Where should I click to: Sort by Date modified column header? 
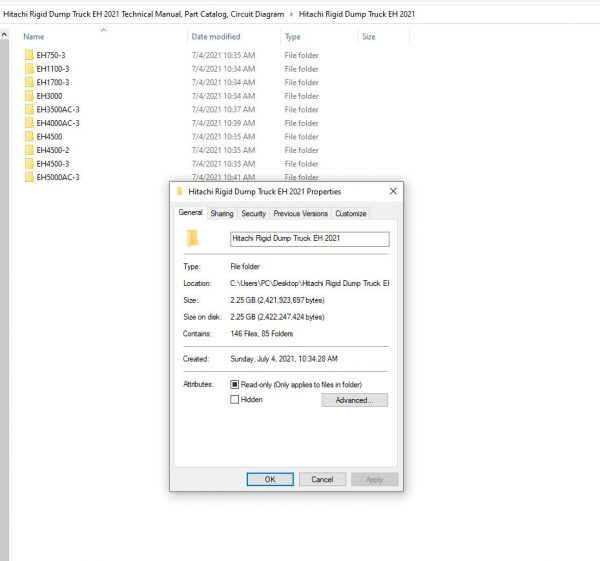(216, 37)
